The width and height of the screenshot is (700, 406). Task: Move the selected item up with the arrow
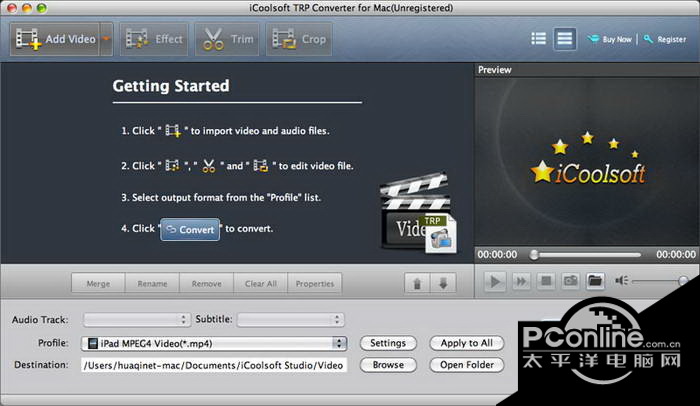(417, 283)
